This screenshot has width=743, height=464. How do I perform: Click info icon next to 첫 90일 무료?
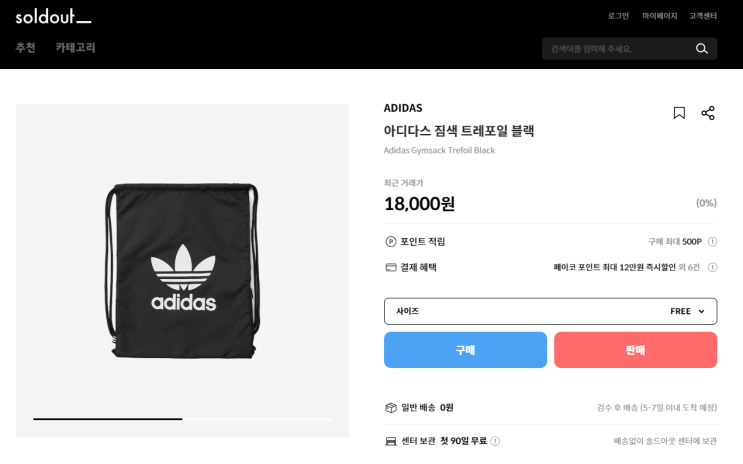tap(495, 441)
